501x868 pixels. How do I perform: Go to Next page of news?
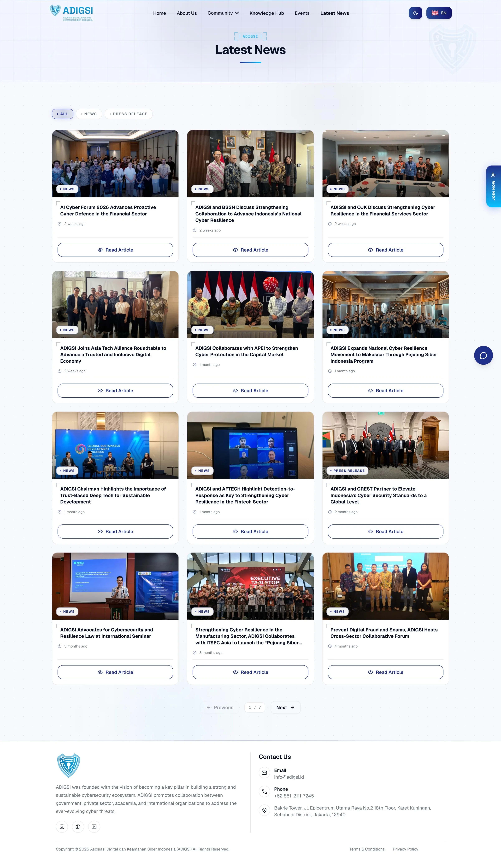(285, 708)
